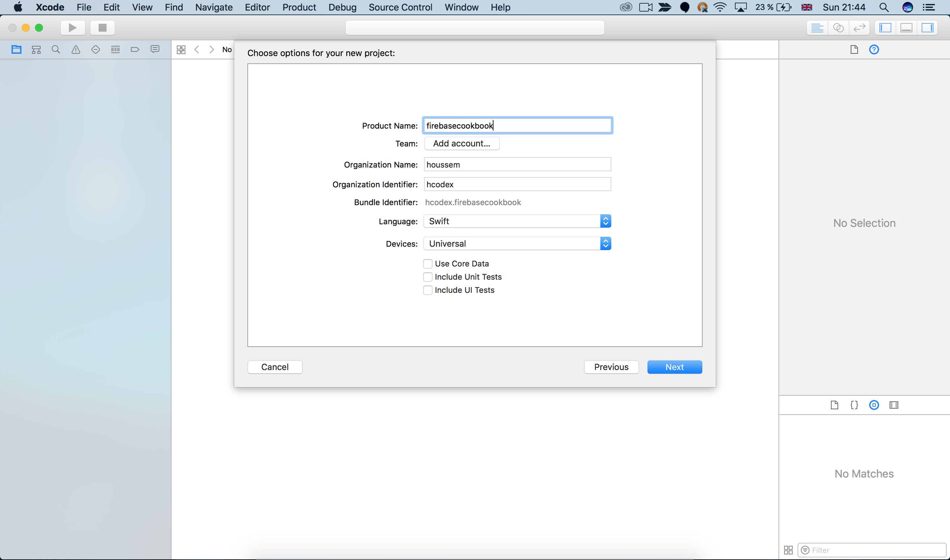Show the Code Snippet library
The width and height of the screenshot is (950, 560).
point(854,405)
